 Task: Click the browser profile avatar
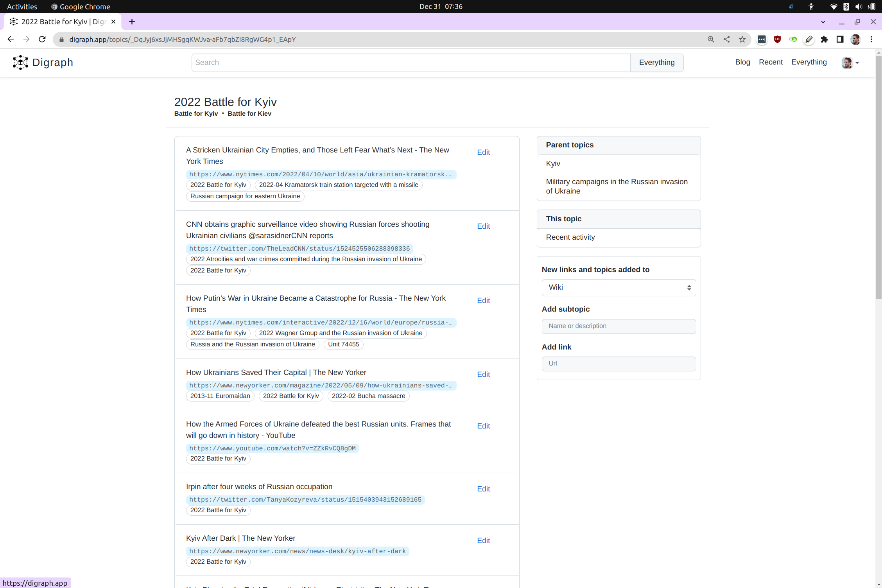(855, 39)
